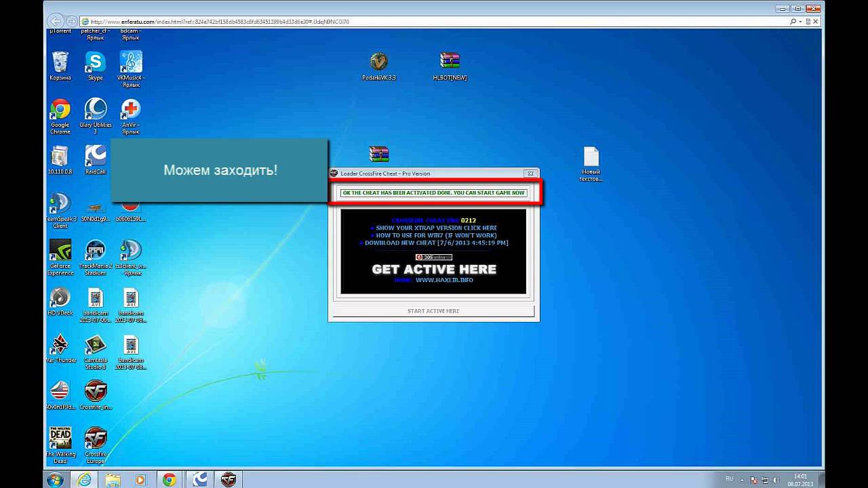
Task: Select the ts3client_w... shortcut icon
Action: (x=131, y=257)
